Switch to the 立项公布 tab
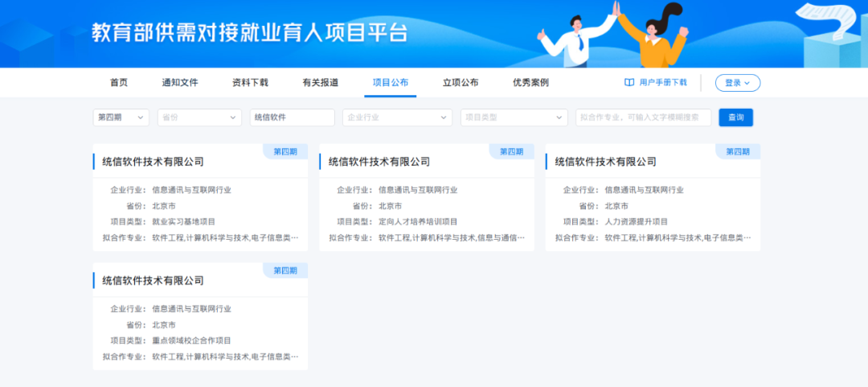 [x=461, y=83]
